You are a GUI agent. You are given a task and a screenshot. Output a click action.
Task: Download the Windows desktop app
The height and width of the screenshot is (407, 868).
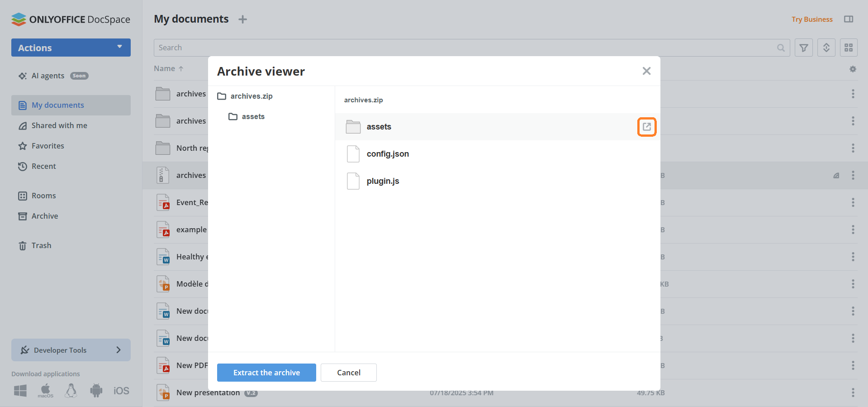[x=20, y=391]
